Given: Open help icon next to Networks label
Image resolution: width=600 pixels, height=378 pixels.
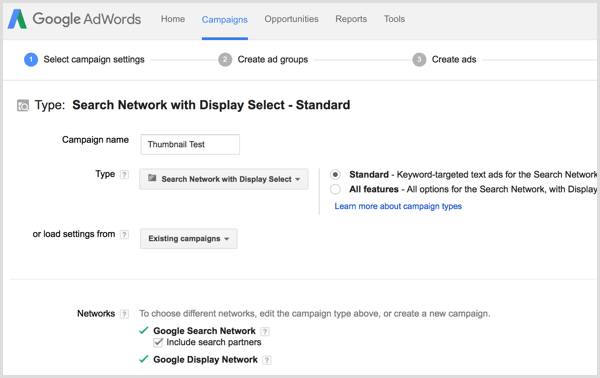Looking at the screenshot, I should [x=124, y=314].
